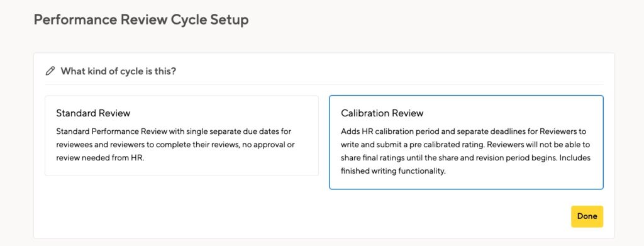This screenshot has width=644, height=246.
Task: Click the pencil edit icon beside cycle question
Action: [x=50, y=71]
